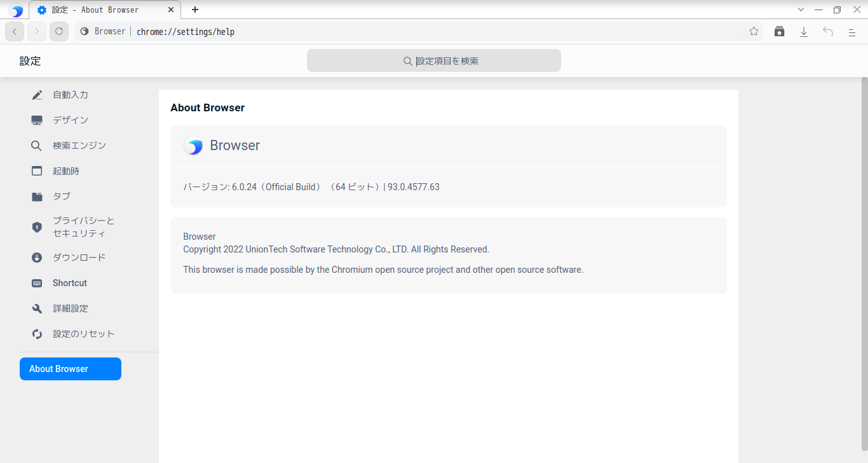Click the address bar URL chrome://settings/help

[x=186, y=31]
